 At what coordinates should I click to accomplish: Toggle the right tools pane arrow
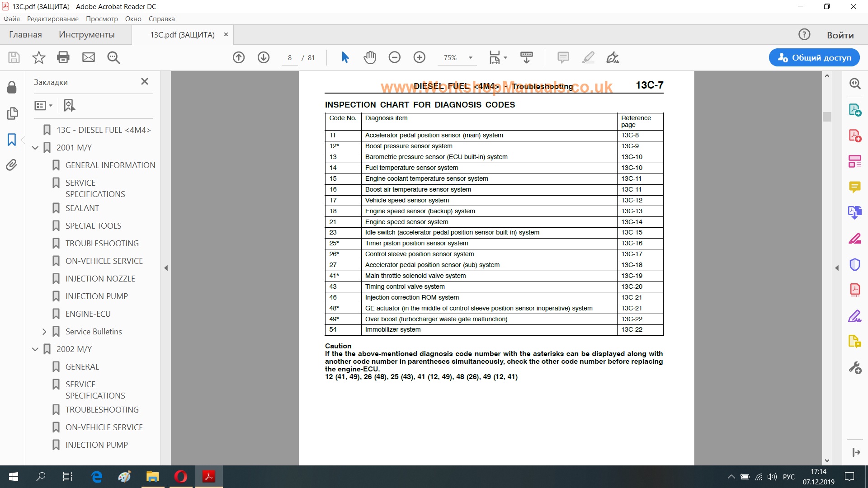pos(837,268)
